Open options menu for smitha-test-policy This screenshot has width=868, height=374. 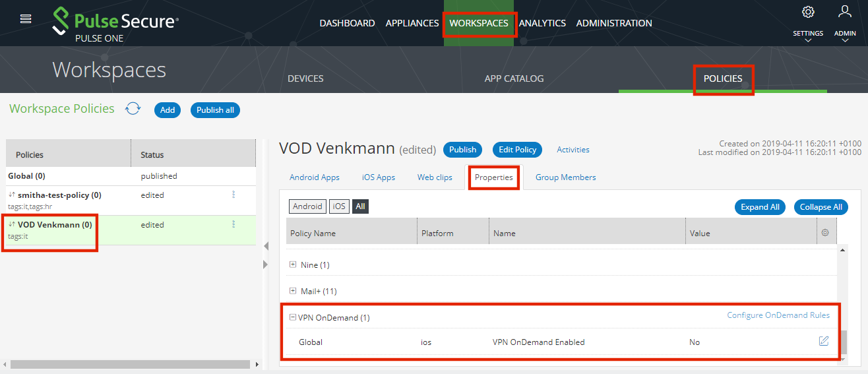(233, 195)
